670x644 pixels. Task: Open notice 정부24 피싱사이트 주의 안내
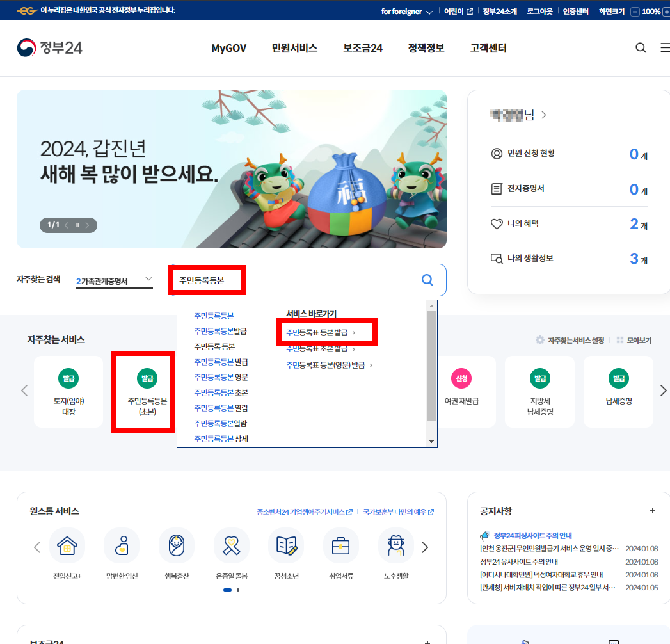coord(532,535)
